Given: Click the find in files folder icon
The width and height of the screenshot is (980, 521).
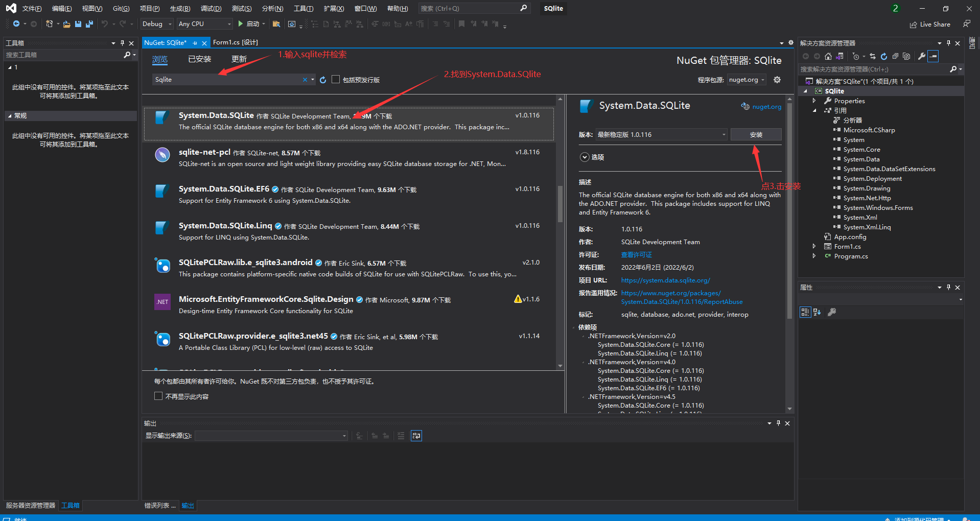Looking at the screenshot, I should (x=276, y=24).
